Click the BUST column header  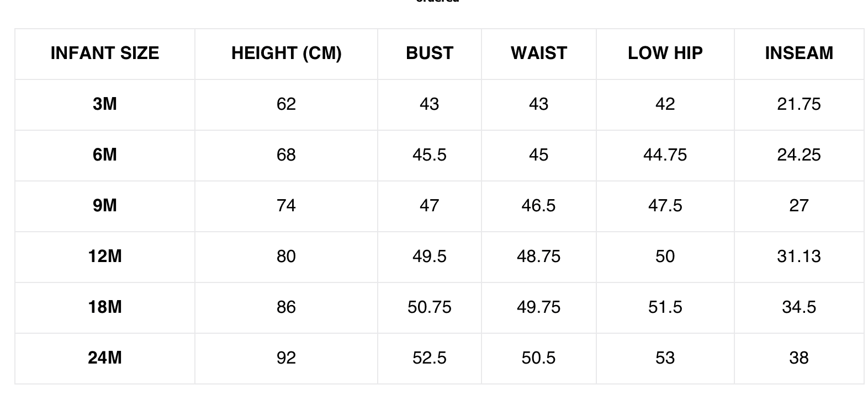429,54
